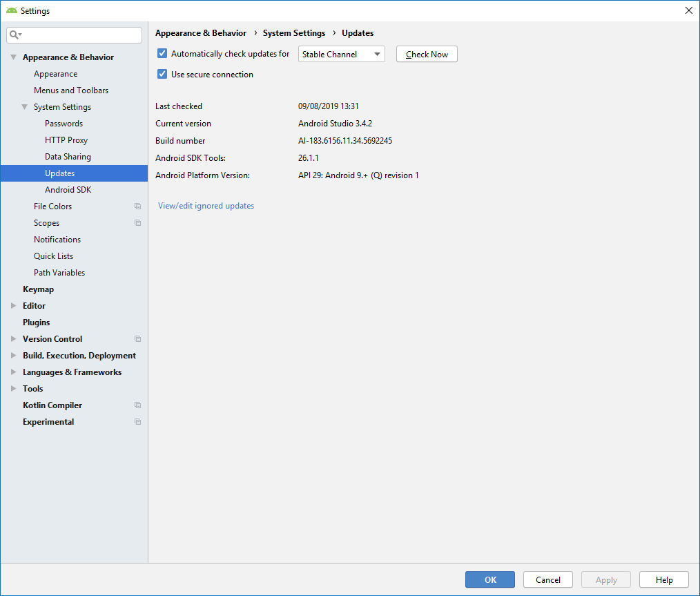The height and width of the screenshot is (596, 700).
Task: Close the Settings dialog window
Action: tap(688, 10)
